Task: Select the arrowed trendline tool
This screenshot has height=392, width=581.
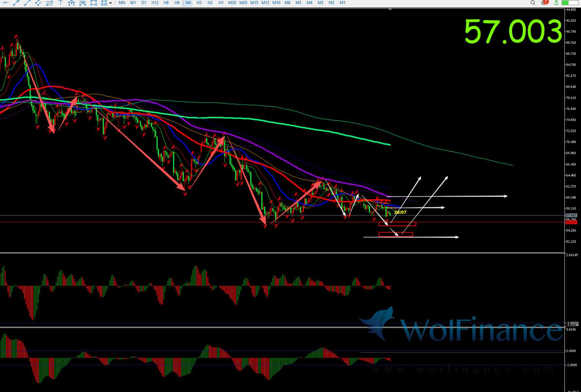Action: [x=16, y=3]
